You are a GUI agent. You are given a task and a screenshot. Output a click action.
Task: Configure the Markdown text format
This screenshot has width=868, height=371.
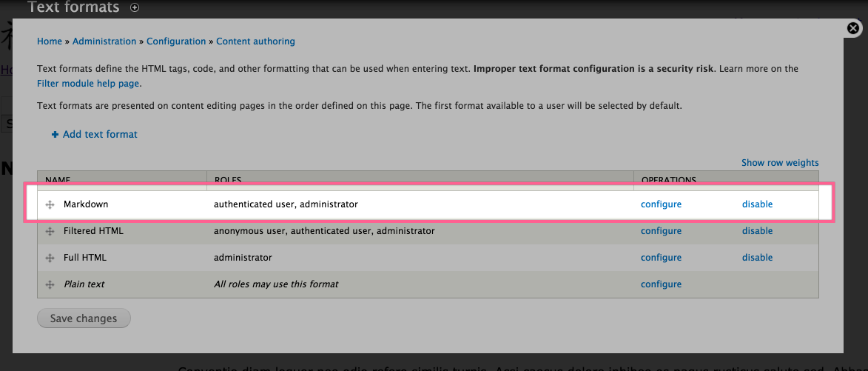(x=661, y=204)
